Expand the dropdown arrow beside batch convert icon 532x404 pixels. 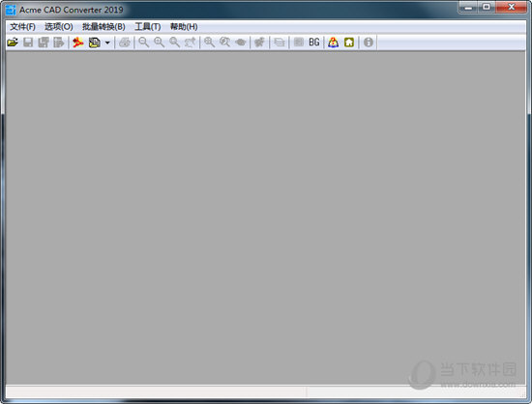[x=107, y=43]
